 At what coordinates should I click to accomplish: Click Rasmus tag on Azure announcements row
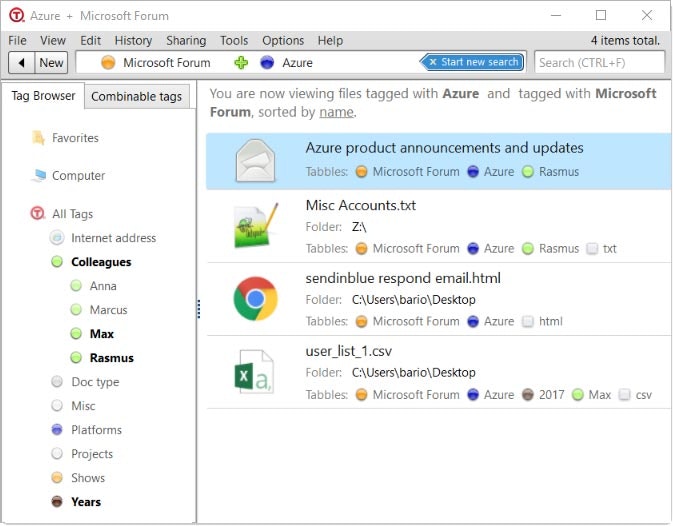tap(551, 172)
